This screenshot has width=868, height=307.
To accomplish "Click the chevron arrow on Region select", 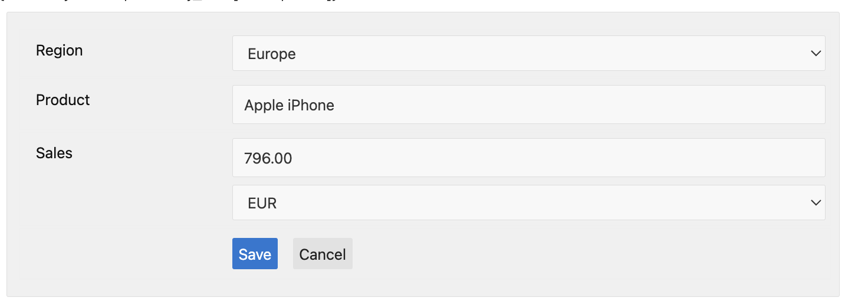I will pos(816,54).
